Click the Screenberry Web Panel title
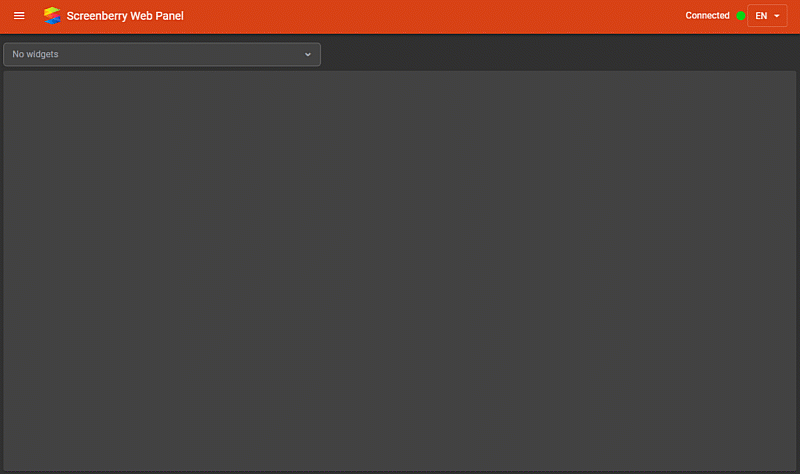 tap(125, 16)
